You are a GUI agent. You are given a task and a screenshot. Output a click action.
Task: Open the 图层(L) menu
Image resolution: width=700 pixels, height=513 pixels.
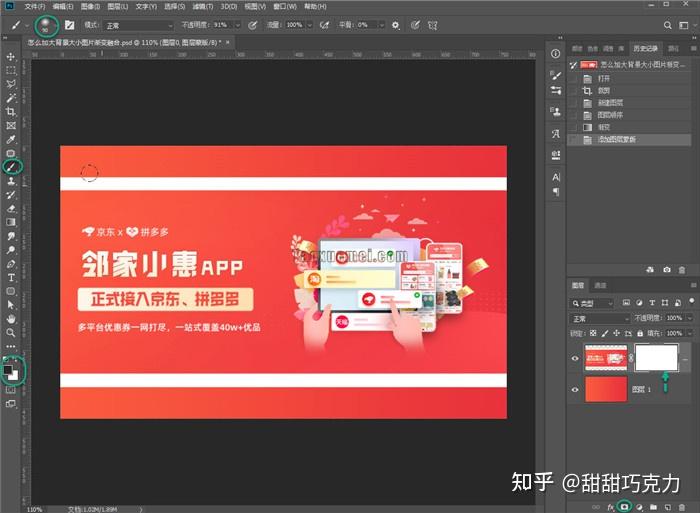pos(118,6)
